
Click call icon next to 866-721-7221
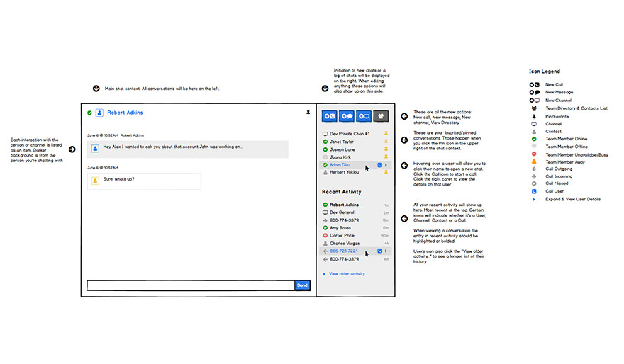[380, 251]
